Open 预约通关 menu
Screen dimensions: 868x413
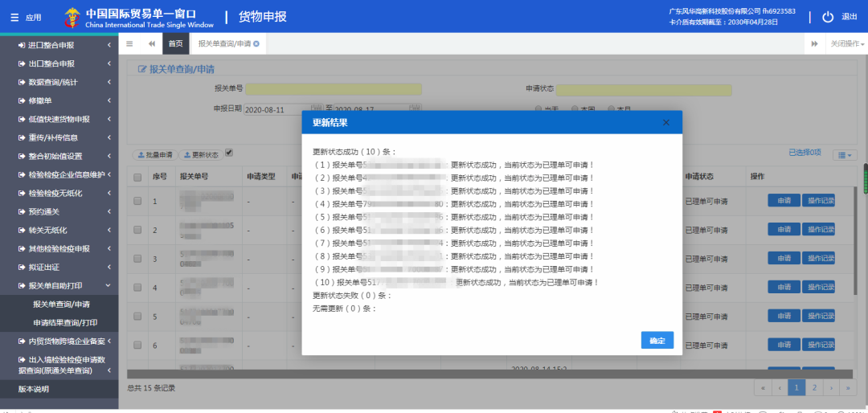59,211
